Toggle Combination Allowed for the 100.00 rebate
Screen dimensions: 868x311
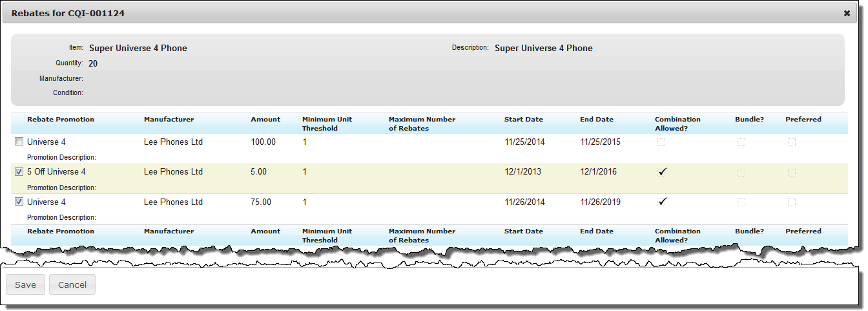tap(661, 142)
